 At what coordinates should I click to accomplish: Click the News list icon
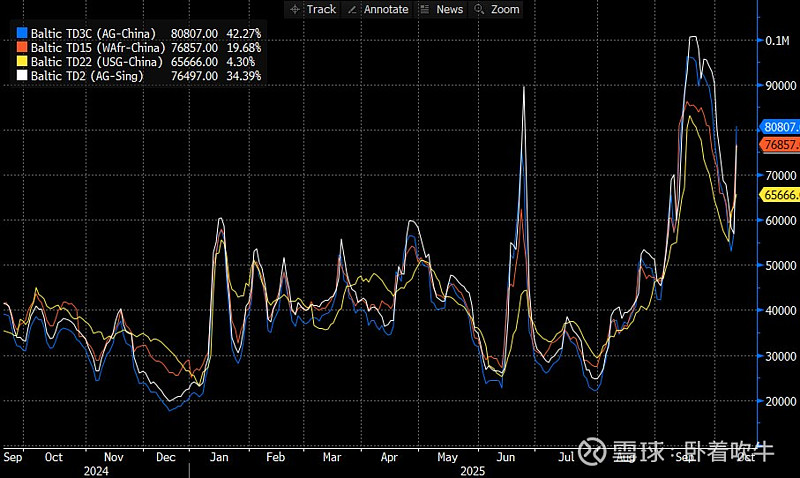tap(424, 9)
